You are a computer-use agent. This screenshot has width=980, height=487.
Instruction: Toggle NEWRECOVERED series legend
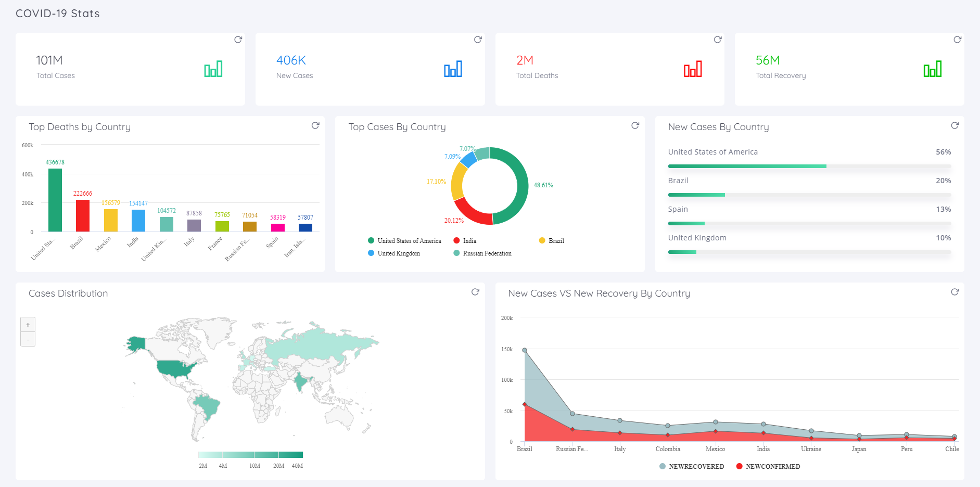coord(692,467)
